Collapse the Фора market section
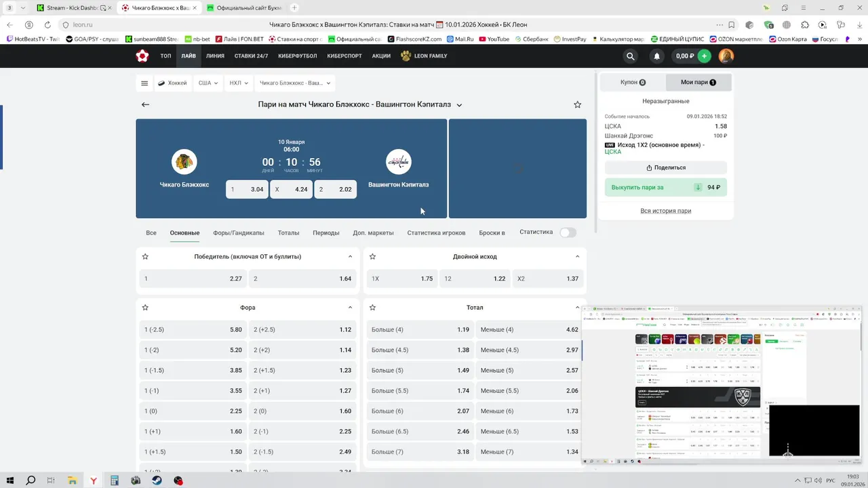This screenshot has width=868, height=488. click(350, 308)
